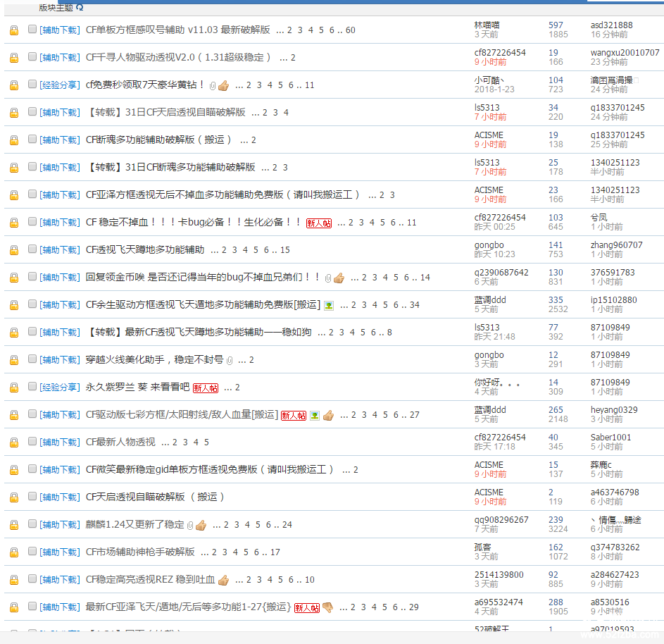This screenshot has height=644, width=664.
Task: Click the thumbs-up icon on 麒麟1.24又更新了稳定 thread
Action: tap(201, 526)
